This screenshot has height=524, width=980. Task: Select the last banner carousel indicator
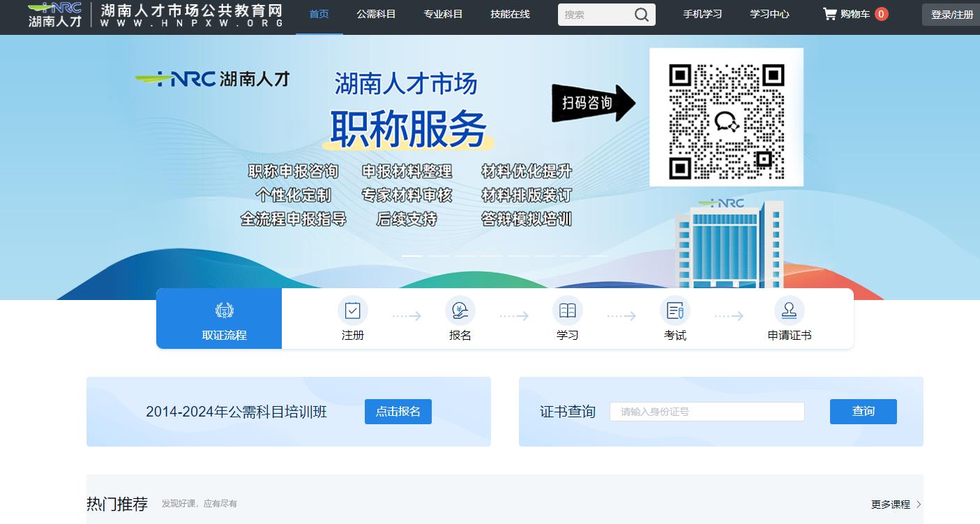(x=598, y=256)
